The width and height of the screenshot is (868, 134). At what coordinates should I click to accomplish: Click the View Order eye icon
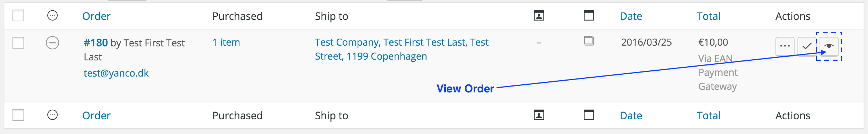coord(829,46)
